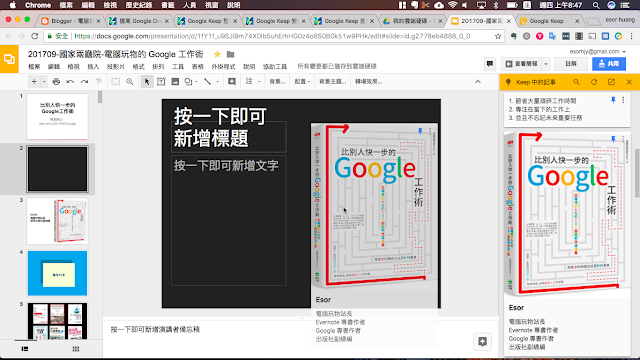Search notes in Keep panel
This screenshot has height=360, width=640.
(x=576, y=82)
